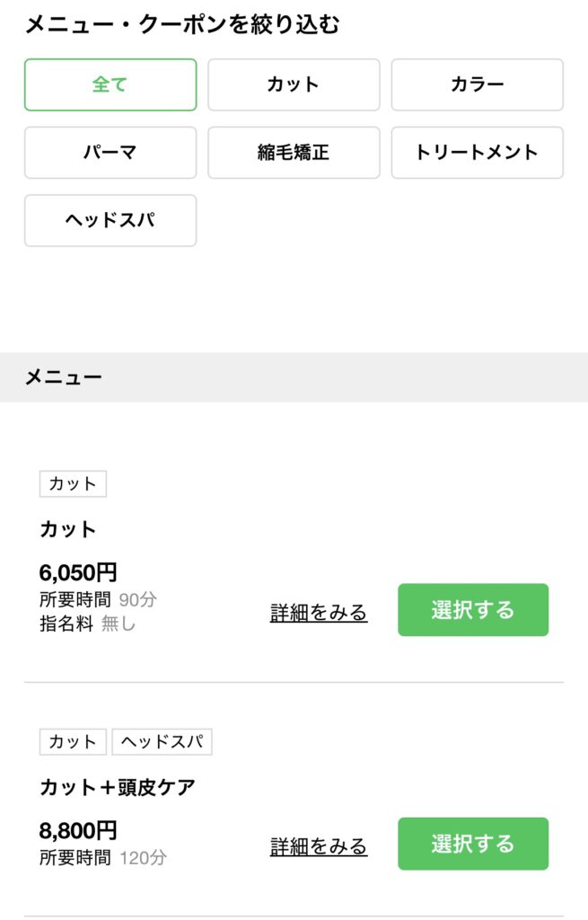The height and width of the screenshot is (920, 588).
Task: Click the 8,800円 price text
Action: pyautogui.click(x=78, y=831)
